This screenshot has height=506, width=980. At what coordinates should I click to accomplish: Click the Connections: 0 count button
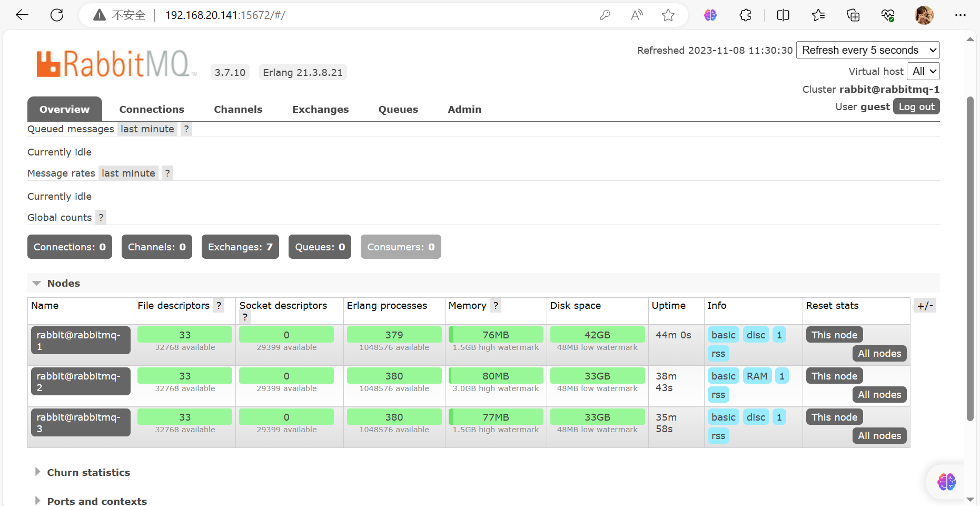[x=70, y=247]
